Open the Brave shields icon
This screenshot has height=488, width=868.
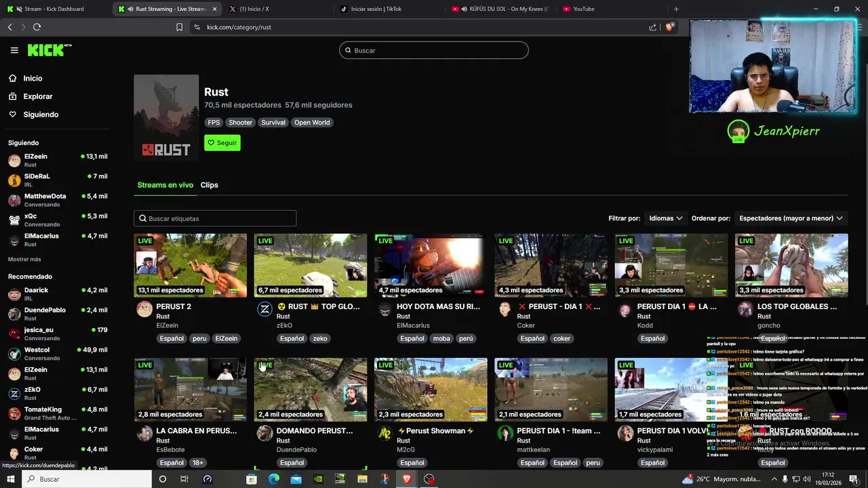(669, 27)
